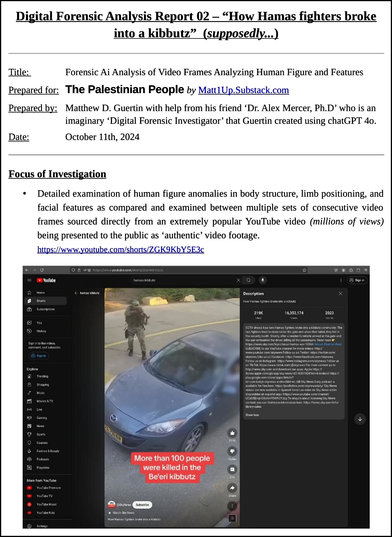The height and width of the screenshot is (537, 392).
Task: Open Podcasts under Explore
Action: [46, 459]
